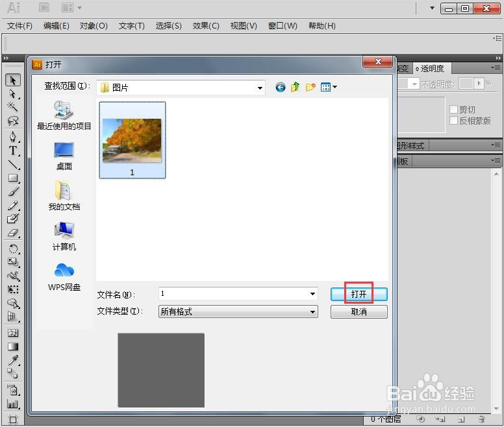The image size is (504, 427).
Task: Open the blend mode dropdown in transparency panel
Action: click(x=414, y=84)
